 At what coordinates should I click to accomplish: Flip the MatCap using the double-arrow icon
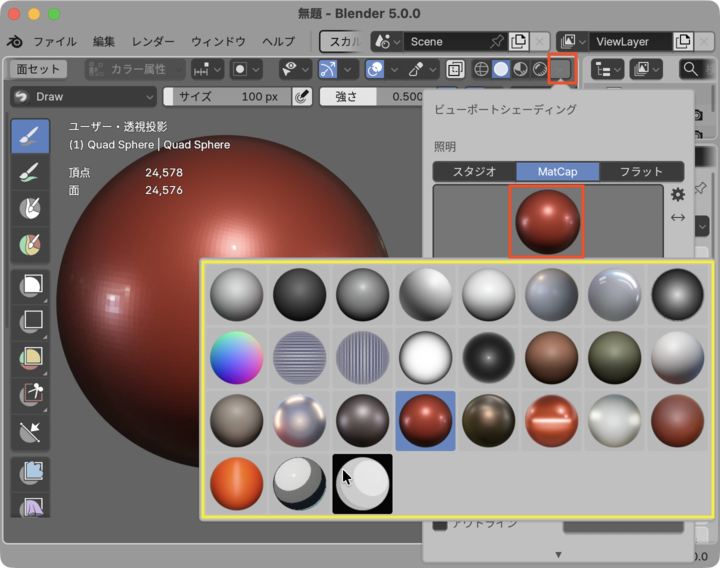677,218
